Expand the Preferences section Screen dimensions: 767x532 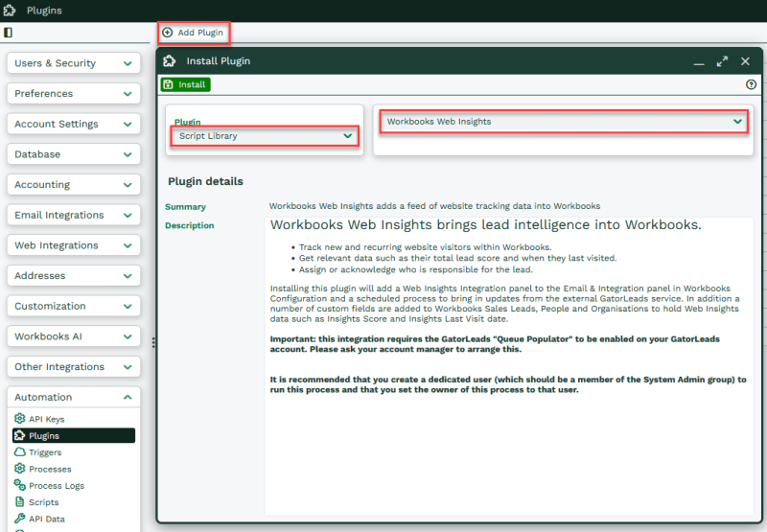coord(74,93)
